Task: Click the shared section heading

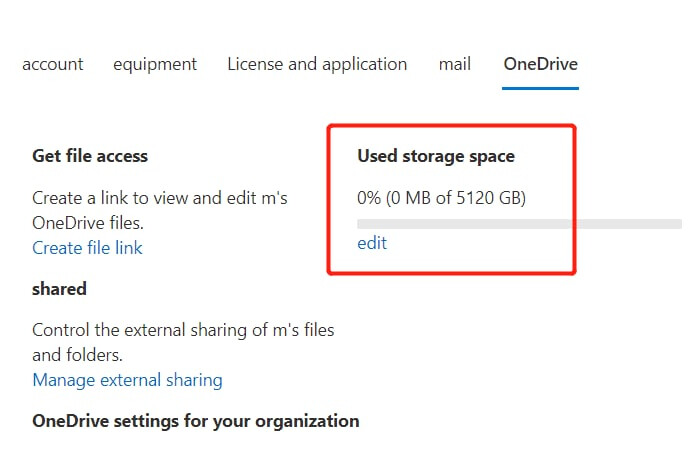Action: (x=59, y=289)
